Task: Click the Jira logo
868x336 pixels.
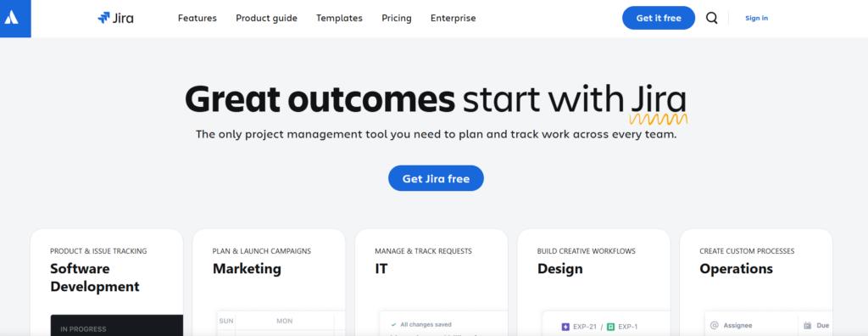Action: pos(115,18)
